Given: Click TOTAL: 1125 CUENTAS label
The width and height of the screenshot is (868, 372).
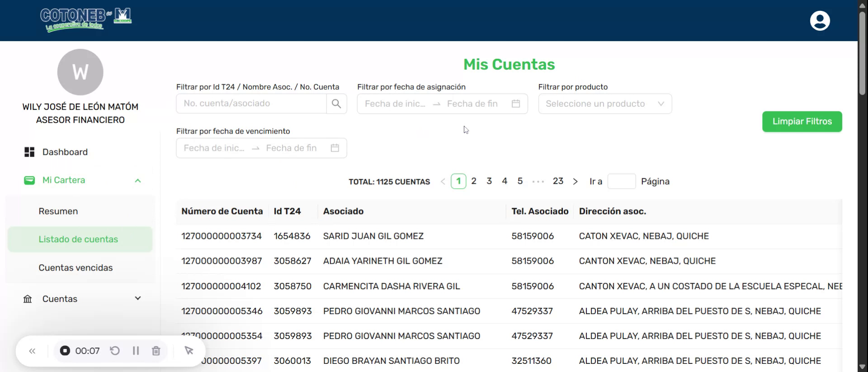Looking at the screenshot, I should pyautogui.click(x=389, y=182).
